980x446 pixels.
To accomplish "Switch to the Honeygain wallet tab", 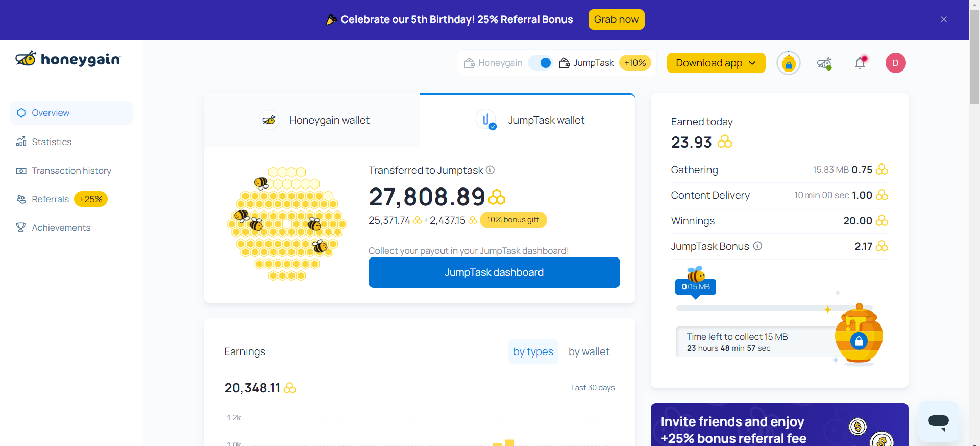I will 312,120.
